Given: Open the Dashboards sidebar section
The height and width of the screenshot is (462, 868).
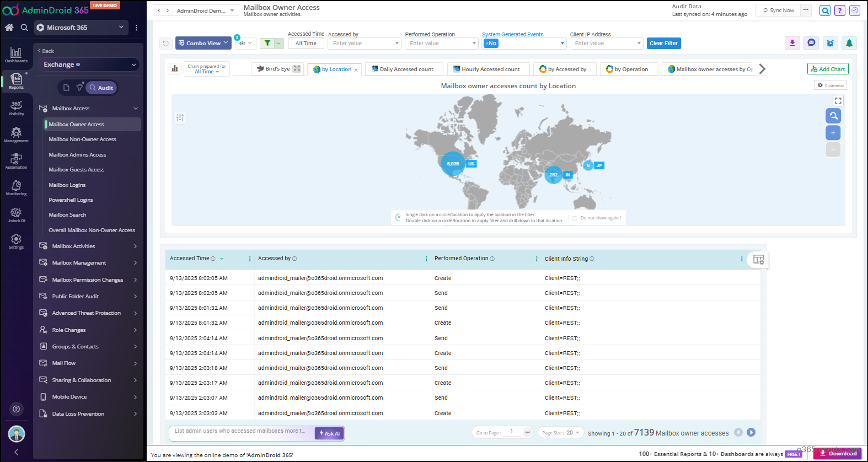Looking at the screenshot, I should (x=16, y=55).
